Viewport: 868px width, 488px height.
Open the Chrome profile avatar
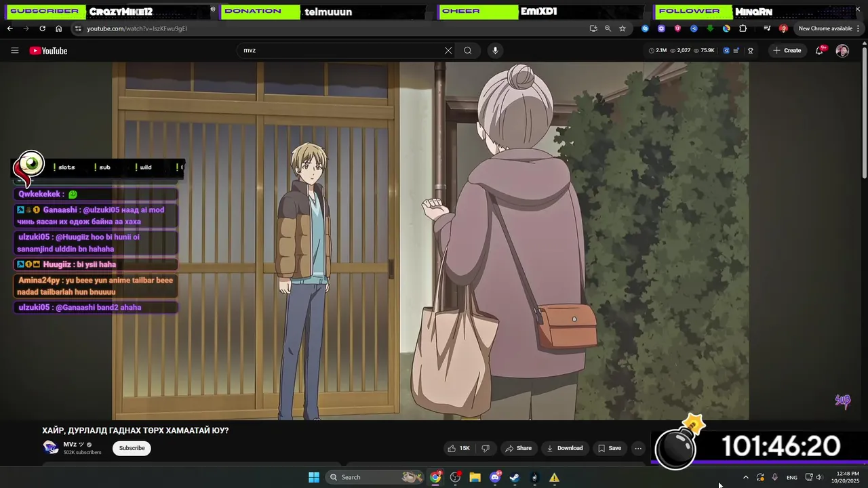(x=783, y=28)
